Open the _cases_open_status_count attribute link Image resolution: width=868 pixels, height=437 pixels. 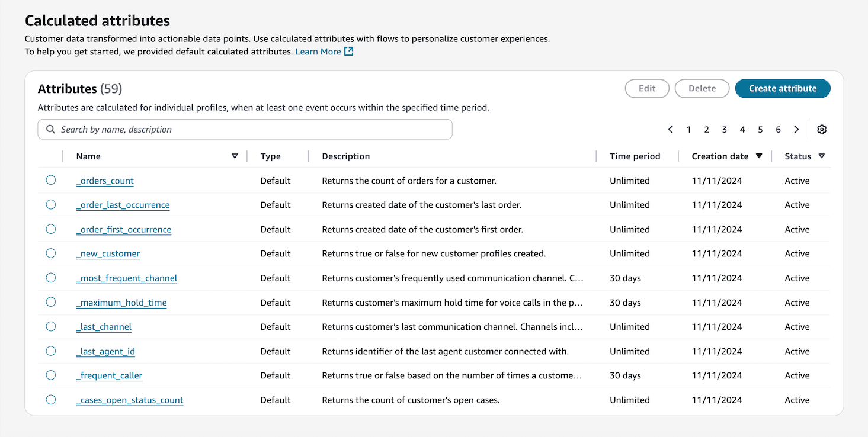(x=130, y=400)
